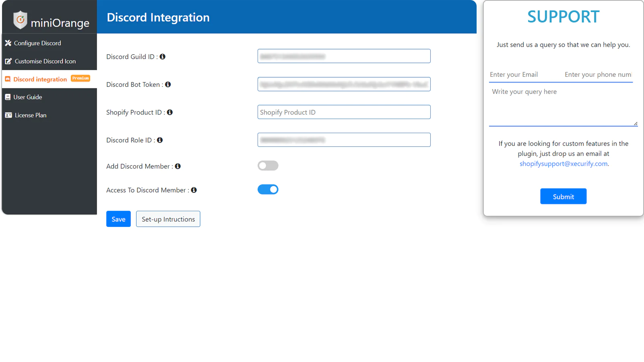Click the Access To Discord Member label
644x362 pixels.
pos(148,190)
